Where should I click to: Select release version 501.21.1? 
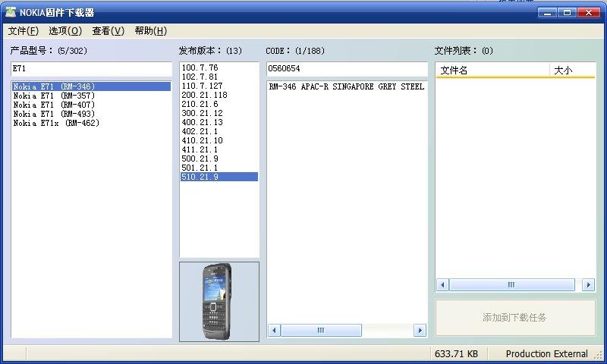coord(219,168)
